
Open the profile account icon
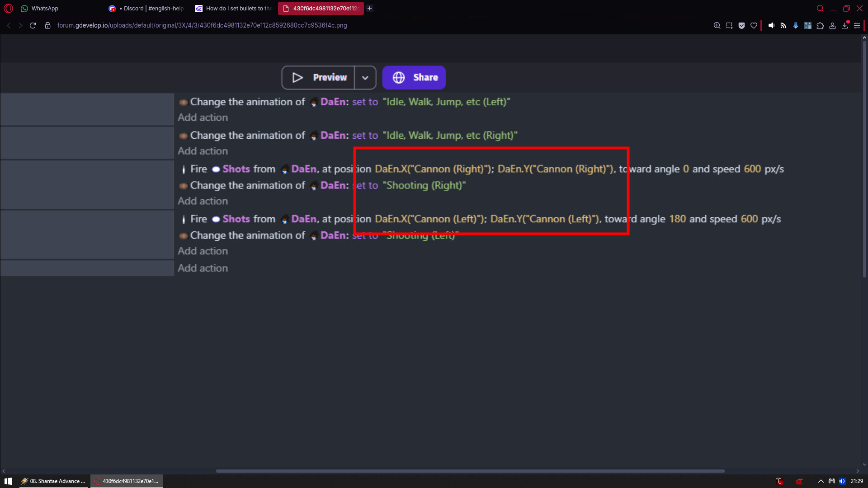pos(832,26)
